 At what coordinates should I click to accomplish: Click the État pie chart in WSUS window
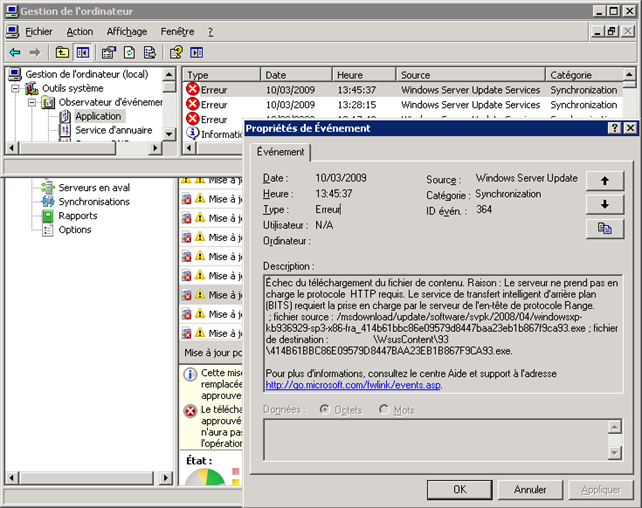(205, 477)
